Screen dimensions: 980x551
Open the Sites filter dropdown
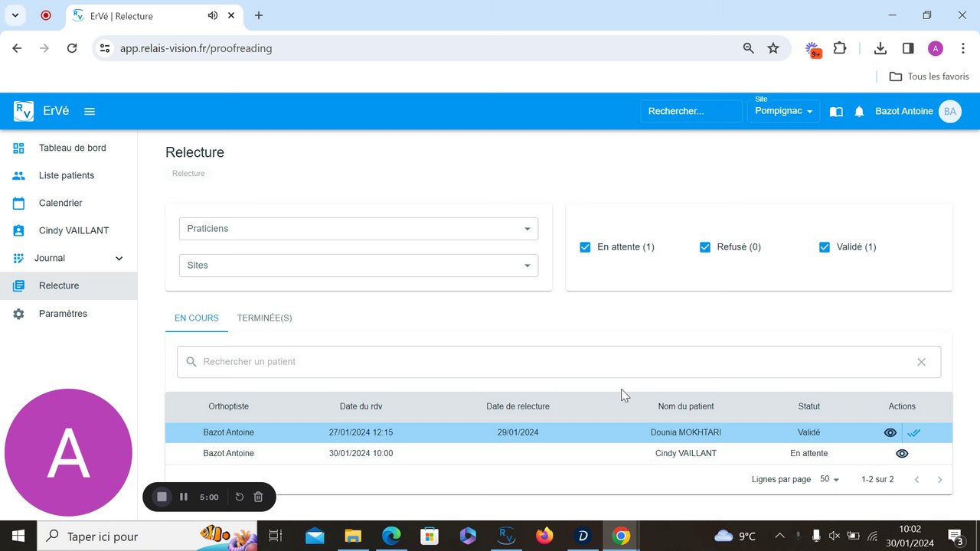pyautogui.click(x=358, y=266)
